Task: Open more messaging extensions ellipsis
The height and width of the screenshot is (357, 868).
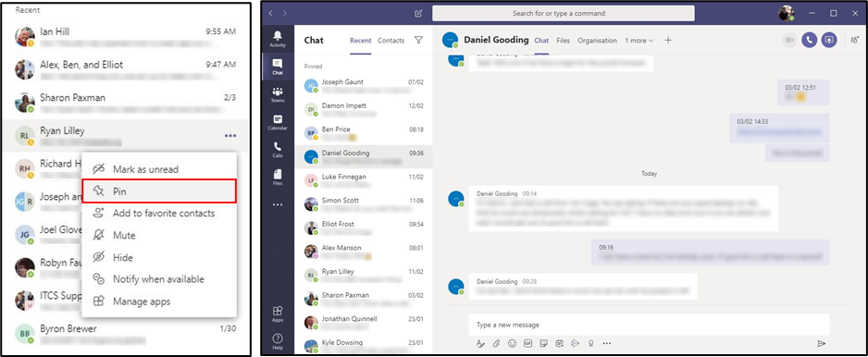Action: tap(607, 344)
